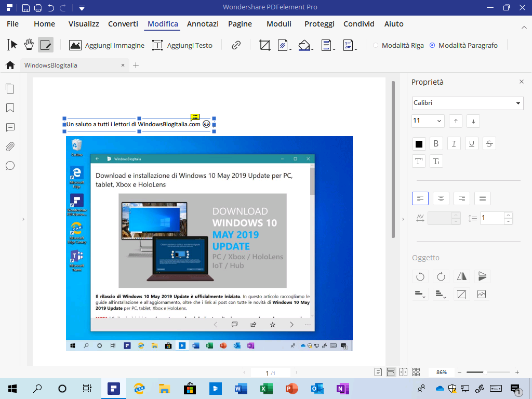Image resolution: width=532 pixels, height=399 pixels.
Task: Open the watermark tool dropdown
Action: click(284, 45)
